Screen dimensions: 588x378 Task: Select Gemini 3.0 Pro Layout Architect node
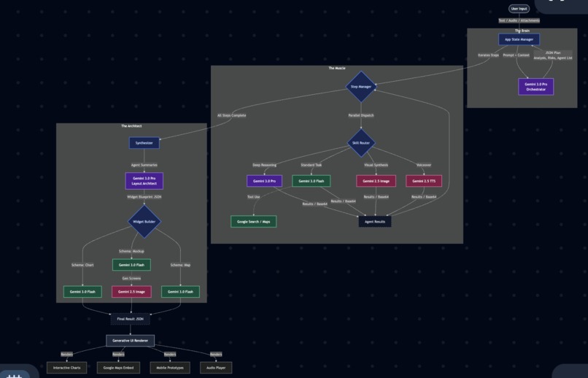tap(144, 181)
